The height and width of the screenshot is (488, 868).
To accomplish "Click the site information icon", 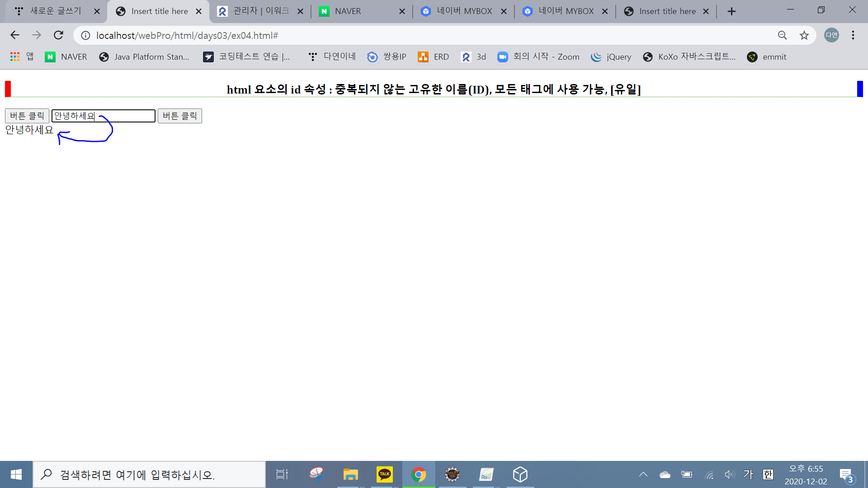I will pos(85,35).
